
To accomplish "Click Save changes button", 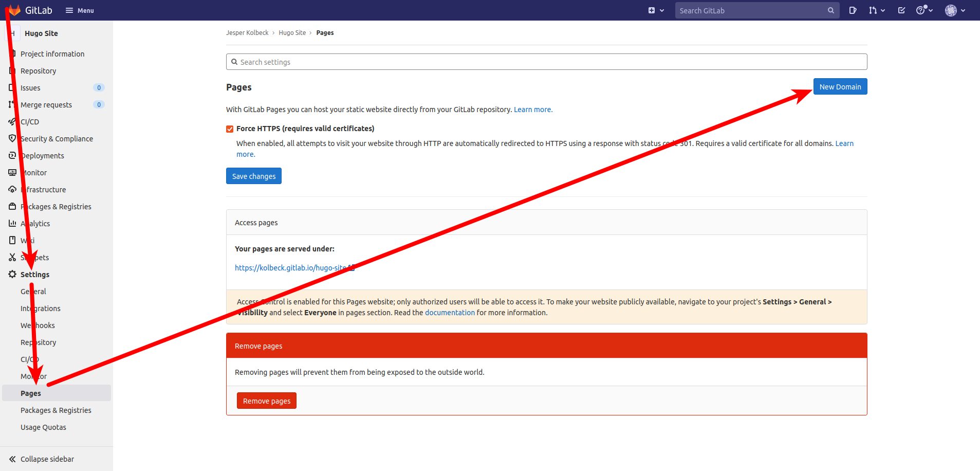I will [x=254, y=176].
